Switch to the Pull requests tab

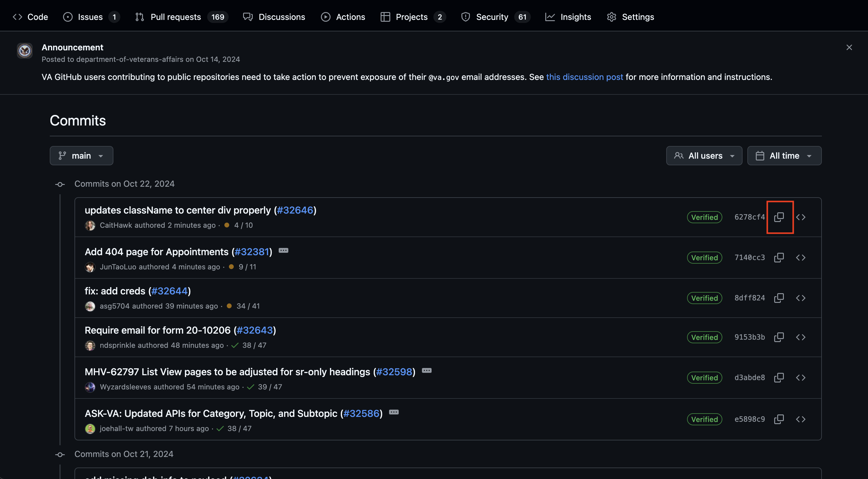176,17
